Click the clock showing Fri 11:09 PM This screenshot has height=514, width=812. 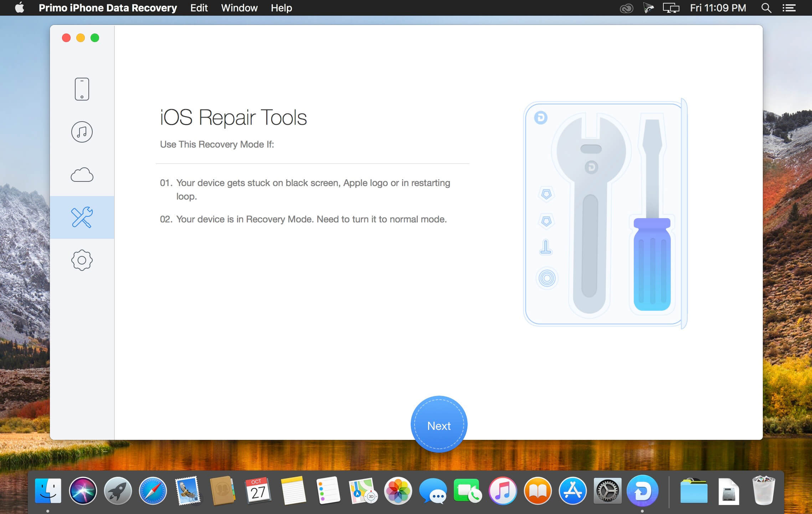718,8
